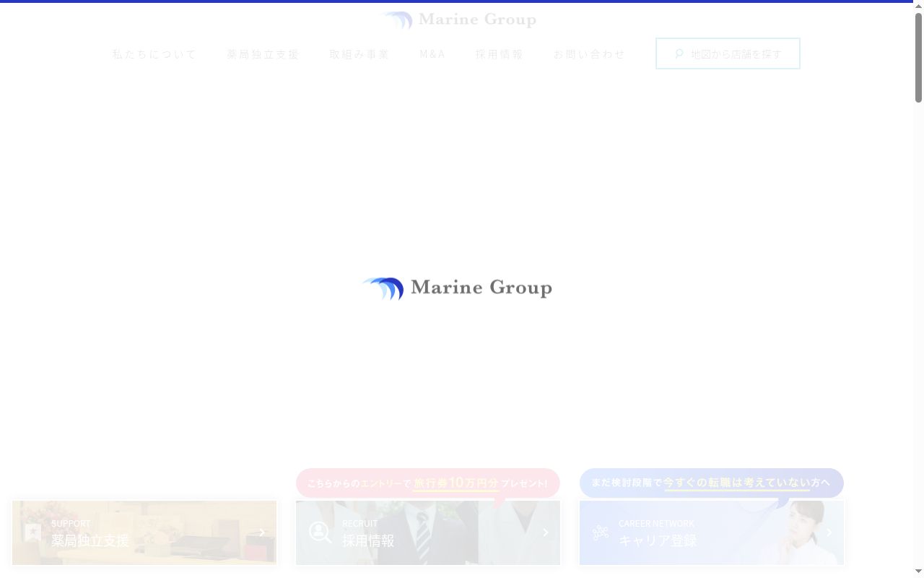This screenshot has height=578, width=924.
Task: Click the scrollbar down arrow
Action: coord(918,572)
